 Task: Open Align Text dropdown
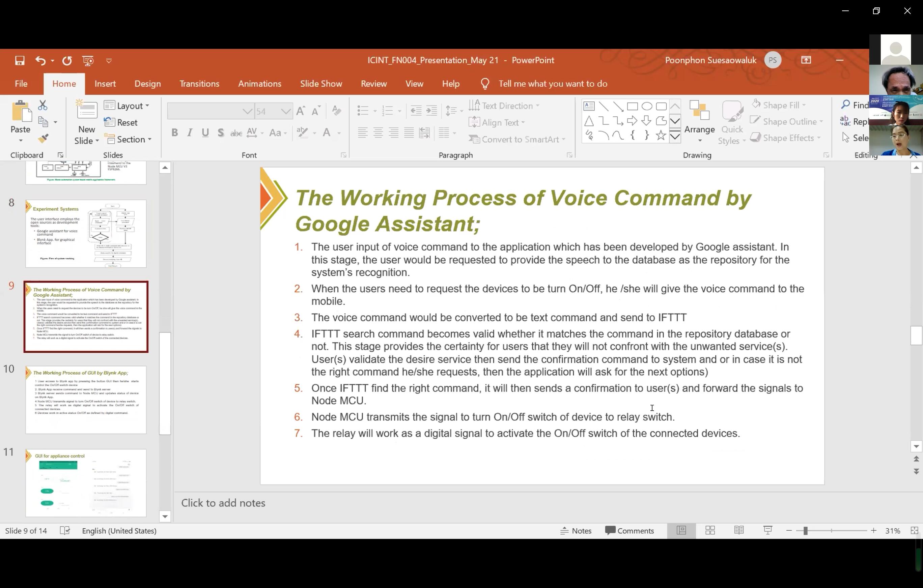(x=497, y=123)
